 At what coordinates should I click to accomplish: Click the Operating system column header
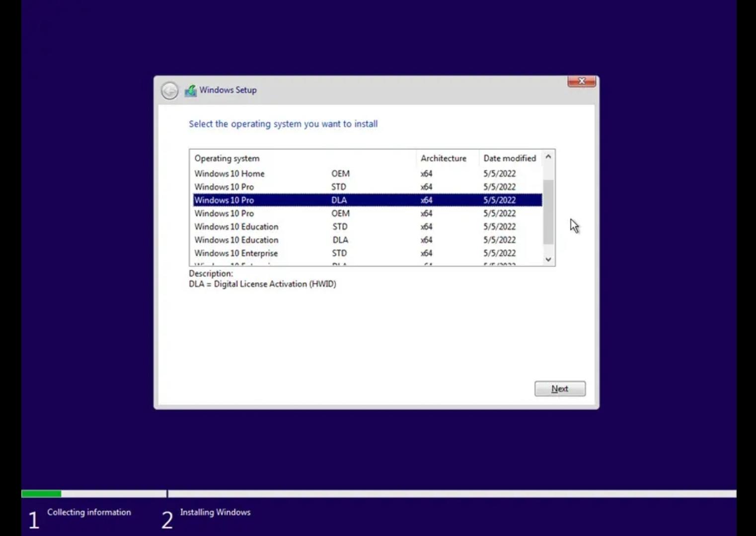click(303, 158)
